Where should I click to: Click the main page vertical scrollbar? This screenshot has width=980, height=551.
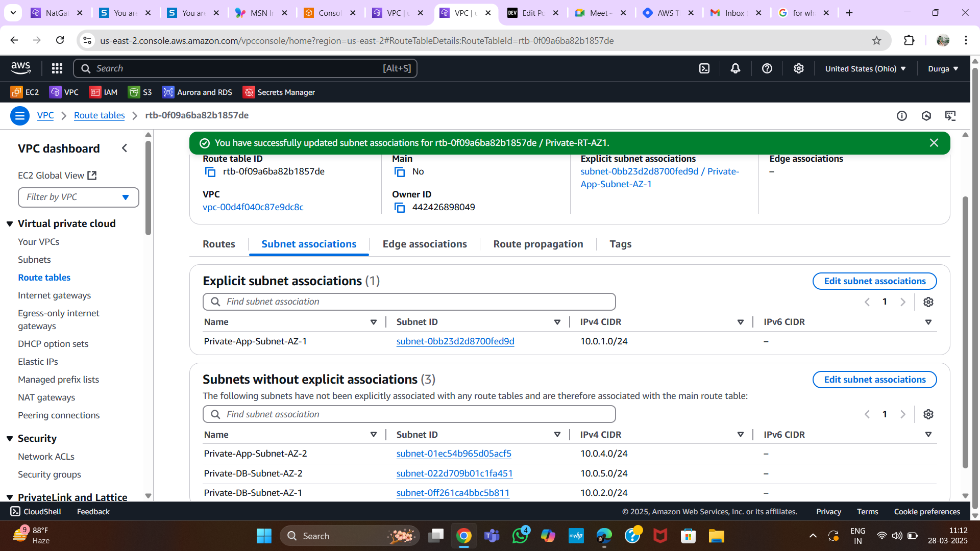click(965, 332)
